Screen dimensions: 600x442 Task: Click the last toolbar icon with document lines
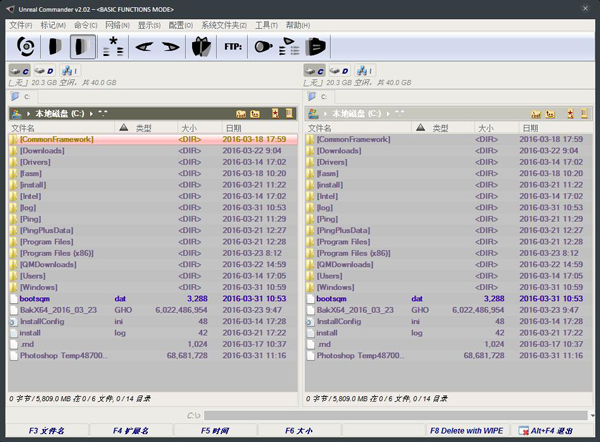coord(315,47)
